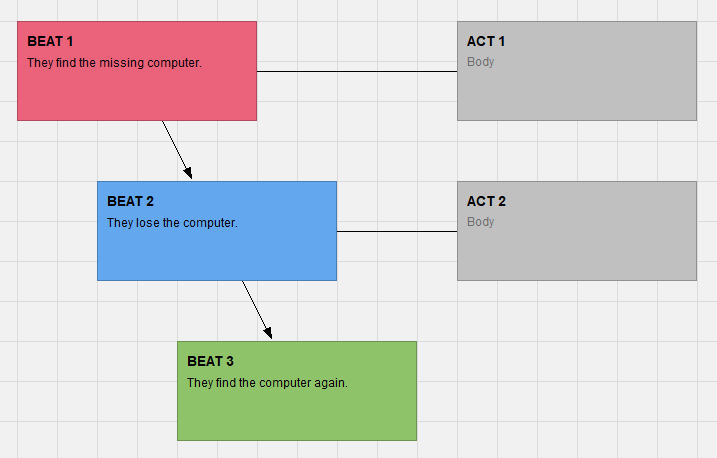Select the line connecting BEAT 1 and ACT 1

pyautogui.click(x=357, y=71)
